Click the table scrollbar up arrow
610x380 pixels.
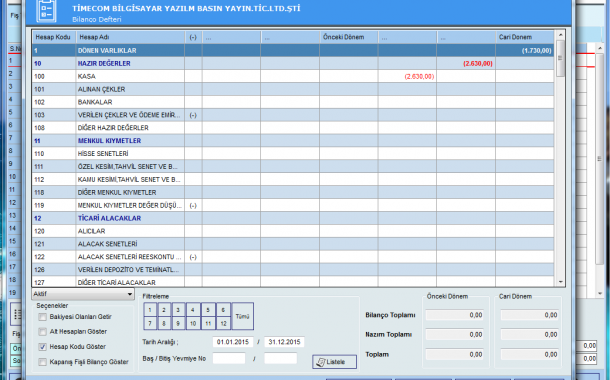click(x=561, y=35)
